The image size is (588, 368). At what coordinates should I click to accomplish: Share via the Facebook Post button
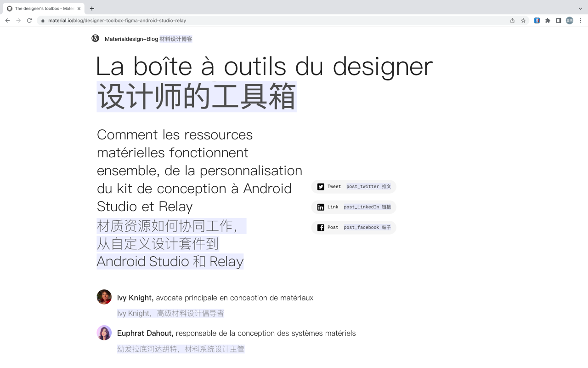(354, 227)
